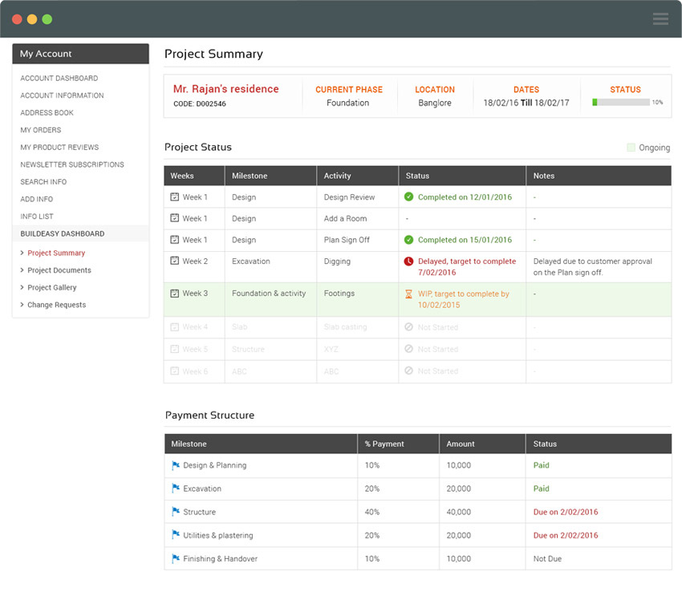
Task: Click chevron next to Change Requests
Action: coord(22,305)
